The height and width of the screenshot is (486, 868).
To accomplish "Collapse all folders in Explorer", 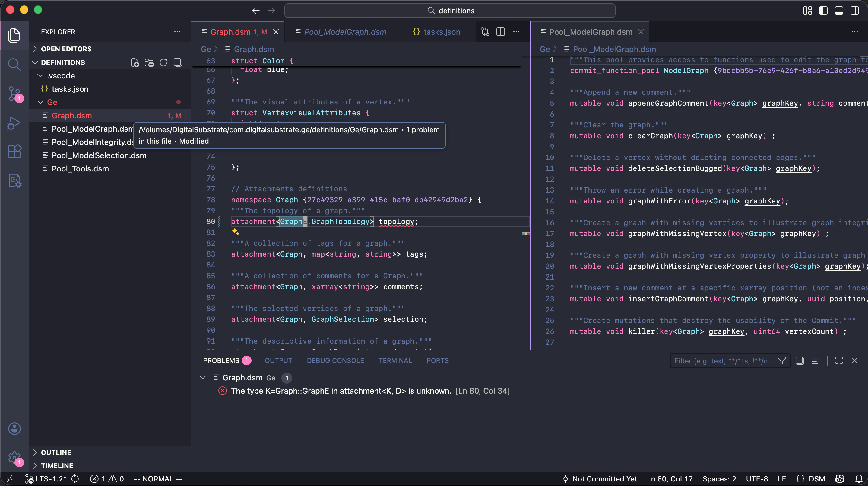I will click(178, 63).
